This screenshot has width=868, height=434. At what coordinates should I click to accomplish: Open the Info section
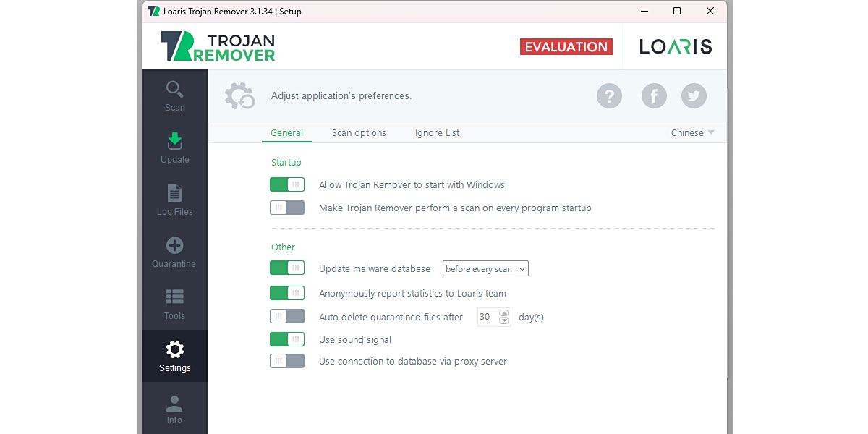pos(174,409)
